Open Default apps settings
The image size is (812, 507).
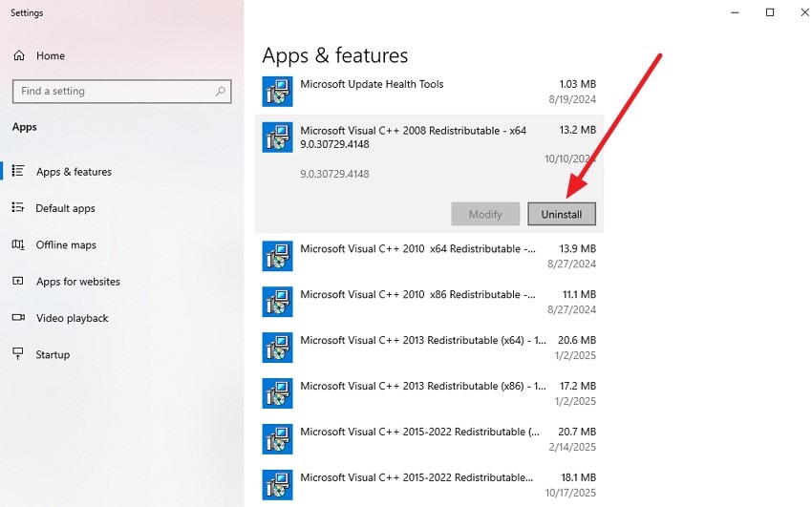[x=65, y=208]
